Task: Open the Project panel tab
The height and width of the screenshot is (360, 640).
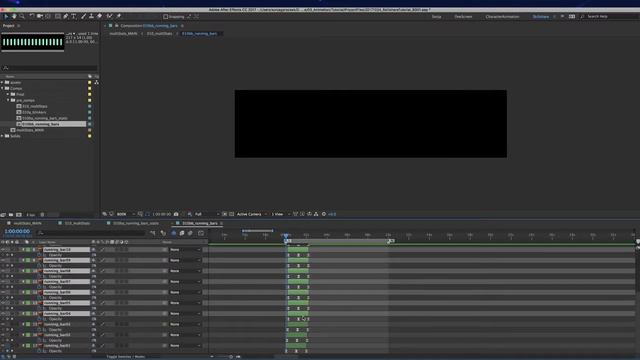Action: click(9, 26)
